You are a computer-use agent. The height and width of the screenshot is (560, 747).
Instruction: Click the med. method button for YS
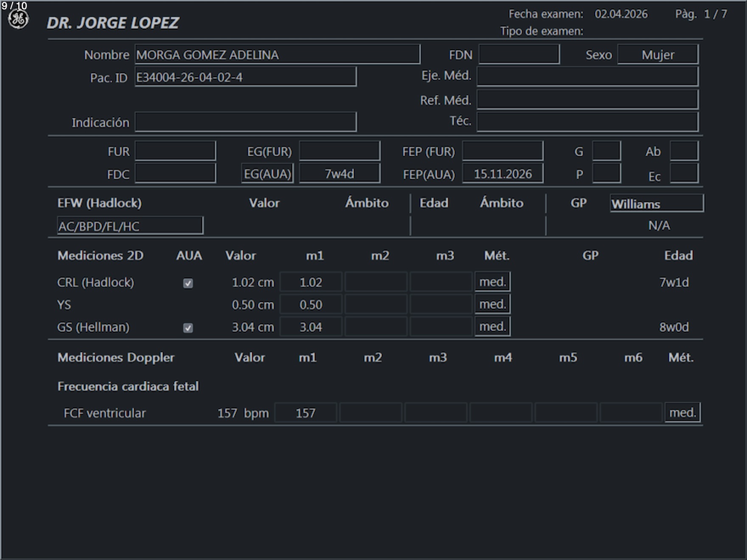(x=492, y=305)
